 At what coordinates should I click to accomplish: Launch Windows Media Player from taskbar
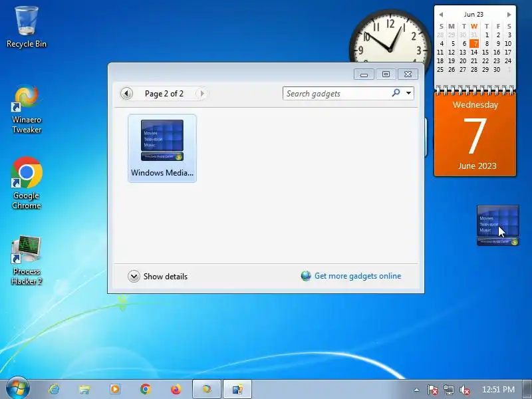click(x=114, y=389)
